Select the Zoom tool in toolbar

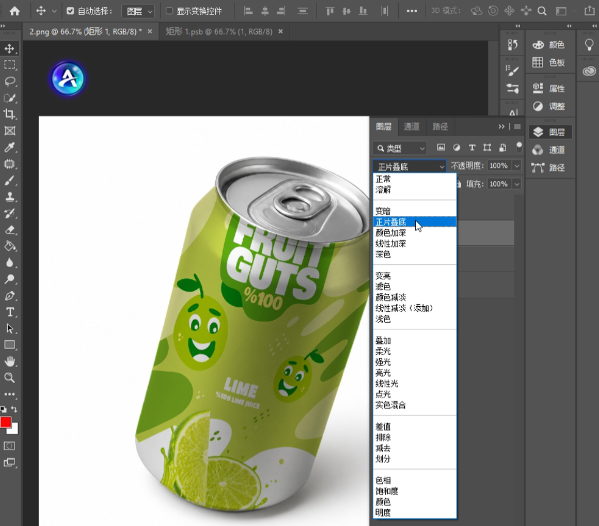[10, 378]
